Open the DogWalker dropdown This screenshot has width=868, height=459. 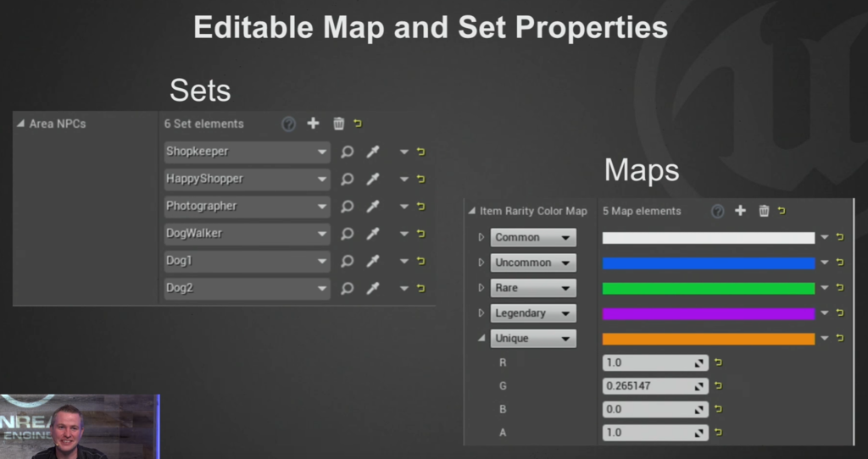click(x=247, y=234)
